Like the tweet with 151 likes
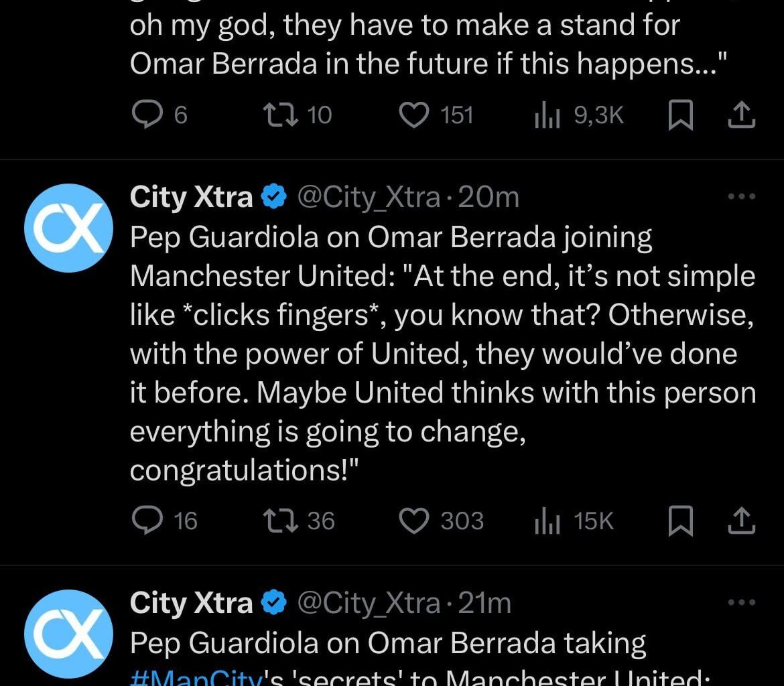The width and height of the screenshot is (784, 686). pos(414,115)
